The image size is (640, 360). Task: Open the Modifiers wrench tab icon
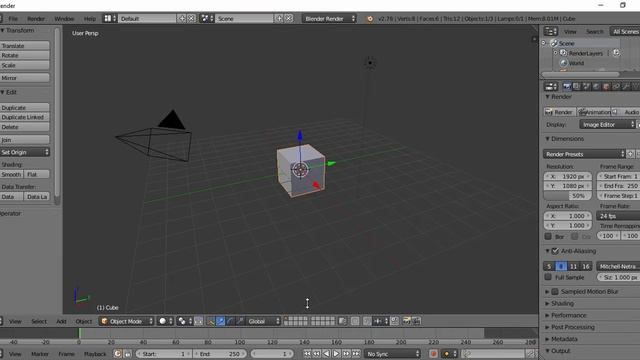[626, 87]
